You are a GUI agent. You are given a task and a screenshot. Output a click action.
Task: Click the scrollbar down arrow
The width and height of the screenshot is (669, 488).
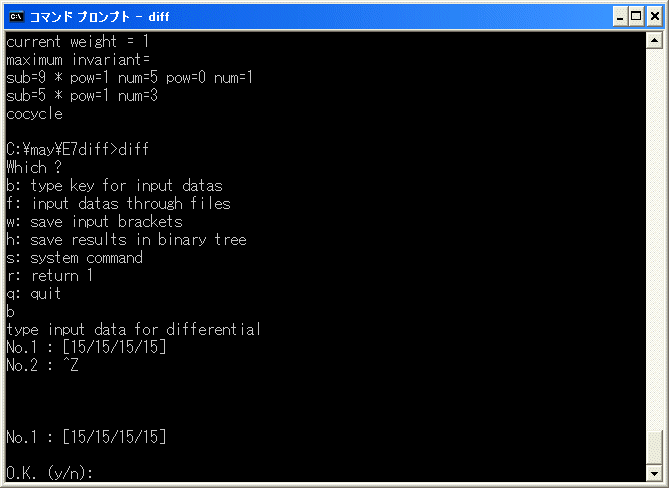pyautogui.click(x=654, y=473)
